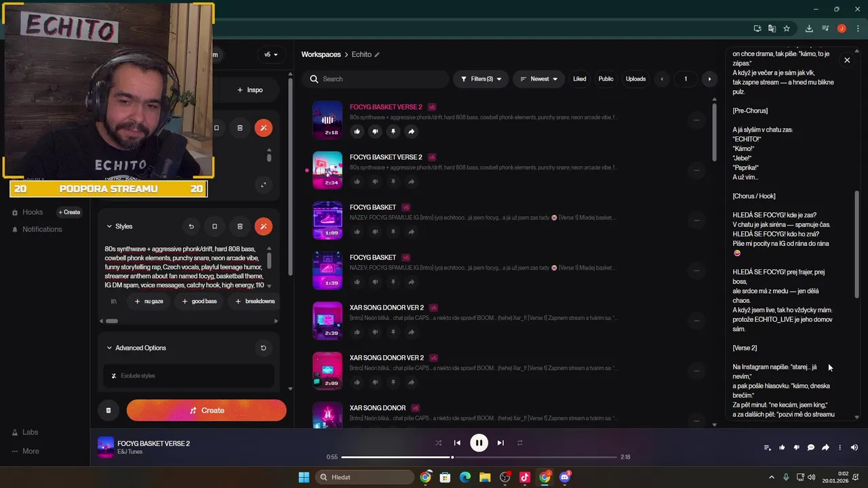The width and height of the screenshot is (868, 488).
Task: Reset the Advanced Options section
Action: [263, 348]
